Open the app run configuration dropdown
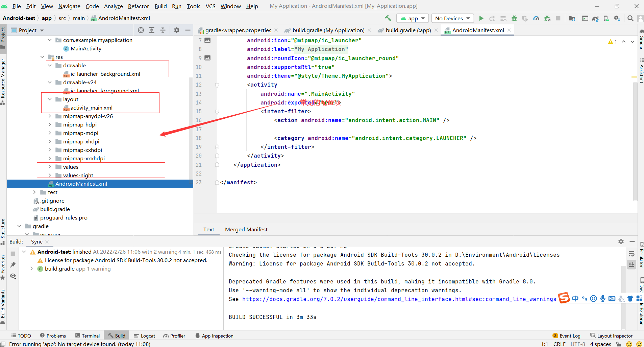Image resolution: width=644 pixels, height=347 pixels. click(x=413, y=18)
